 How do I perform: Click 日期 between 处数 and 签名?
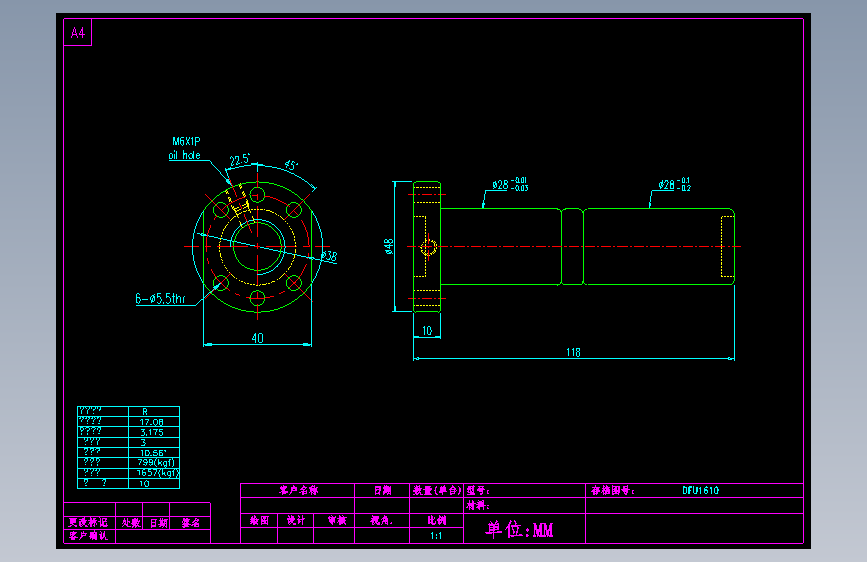(x=159, y=523)
